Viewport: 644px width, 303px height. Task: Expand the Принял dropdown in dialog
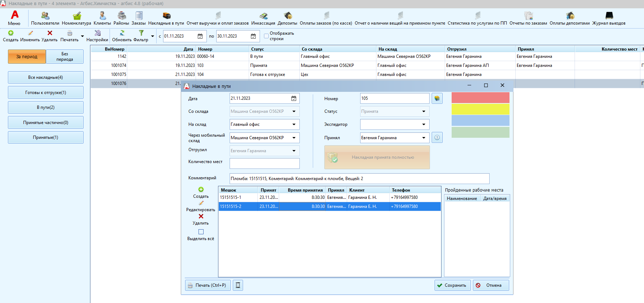(x=424, y=138)
